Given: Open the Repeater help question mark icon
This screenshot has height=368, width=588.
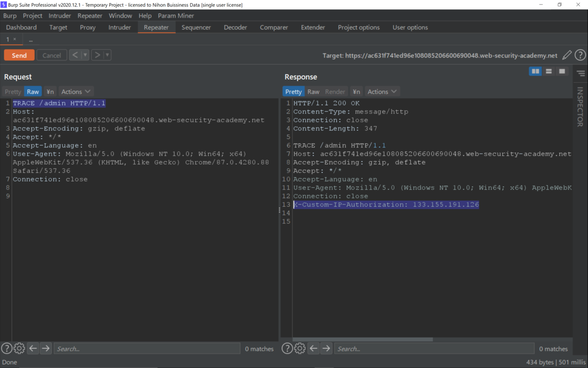Looking at the screenshot, I should pos(580,55).
